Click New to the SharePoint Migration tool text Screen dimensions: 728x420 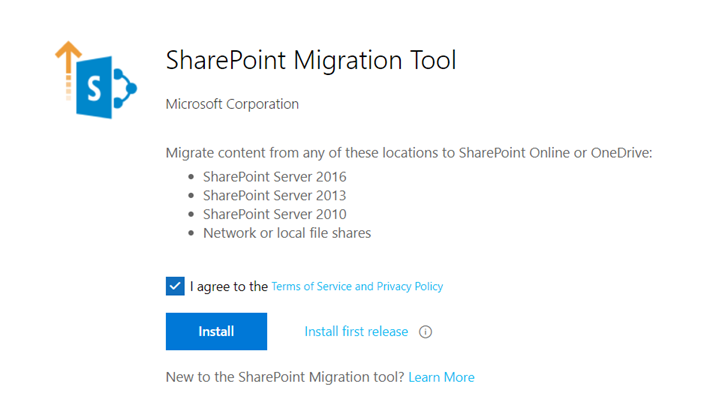[x=285, y=377]
